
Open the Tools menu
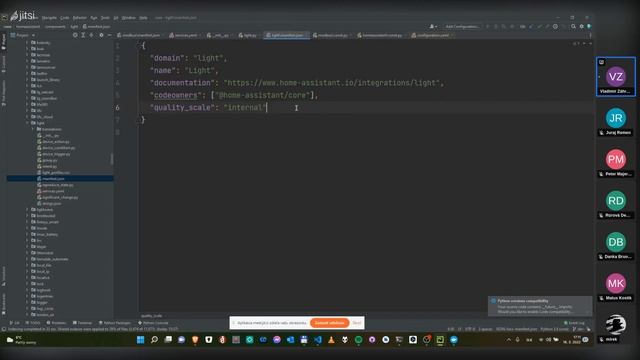[105, 18]
